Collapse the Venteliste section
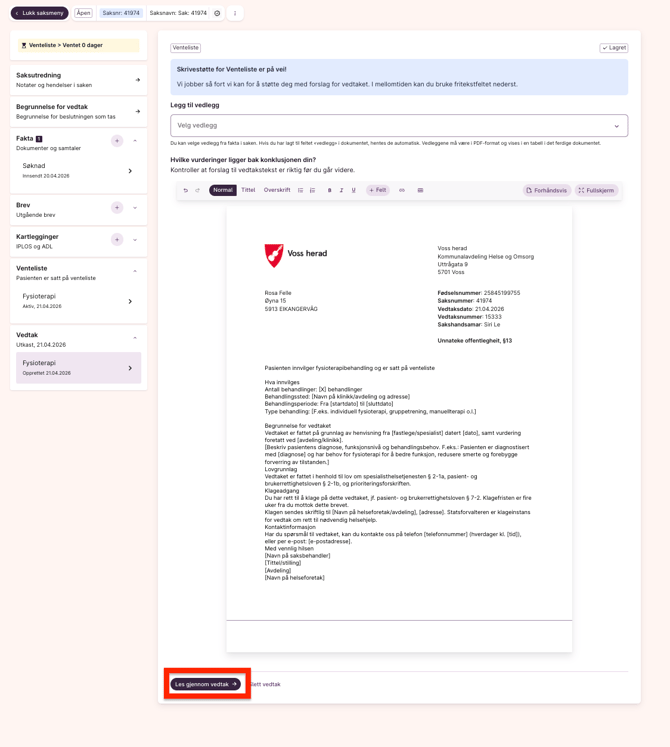 [x=135, y=271]
